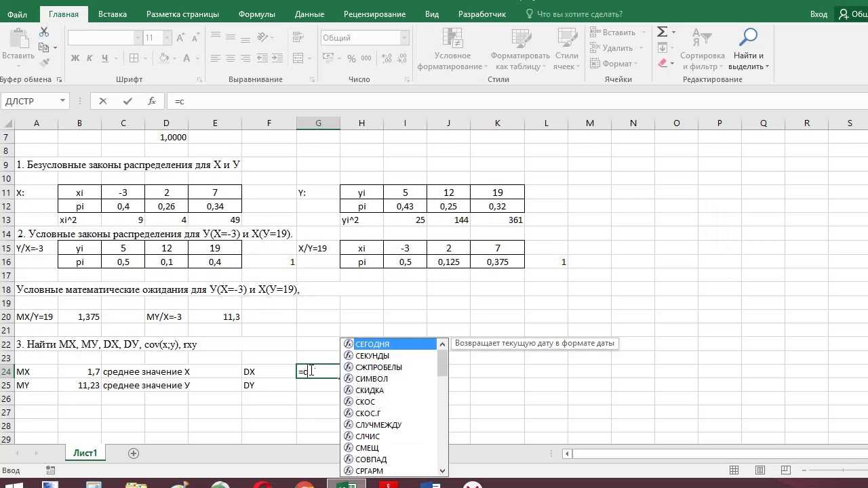The image size is (868, 488).
Task: Switch to the Рецензирование tab
Action: 374,14
